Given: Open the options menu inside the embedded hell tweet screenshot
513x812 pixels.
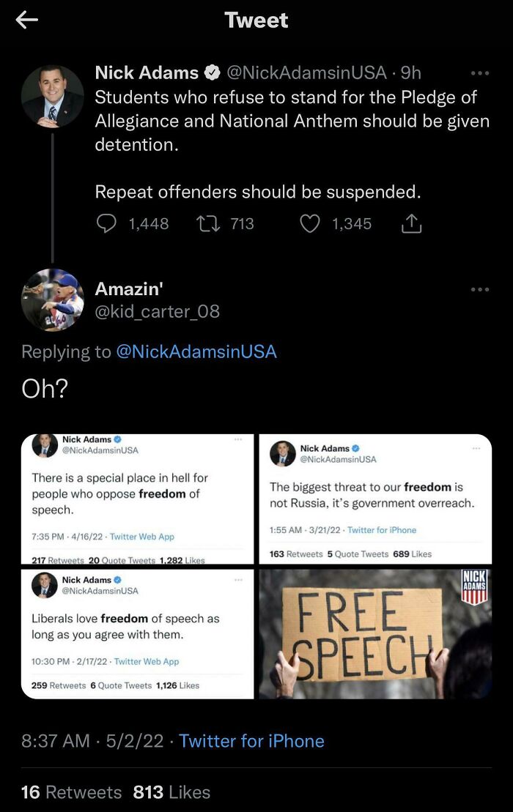Looking at the screenshot, I should pyautogui.click(x=237, y=438).
